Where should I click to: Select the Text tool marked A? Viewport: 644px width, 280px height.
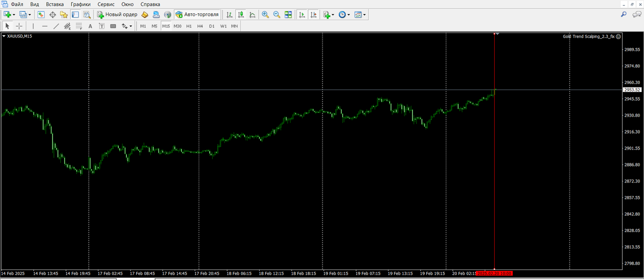[90, 26]
